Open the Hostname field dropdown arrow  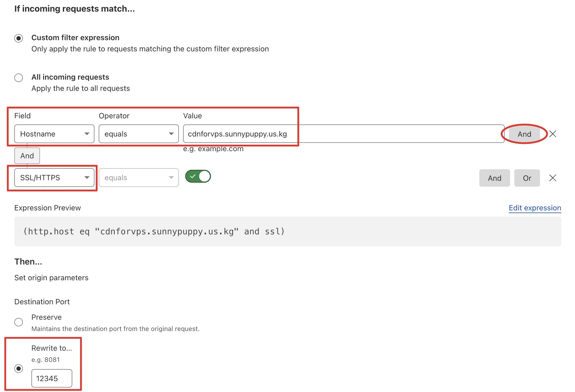[87, 134]
